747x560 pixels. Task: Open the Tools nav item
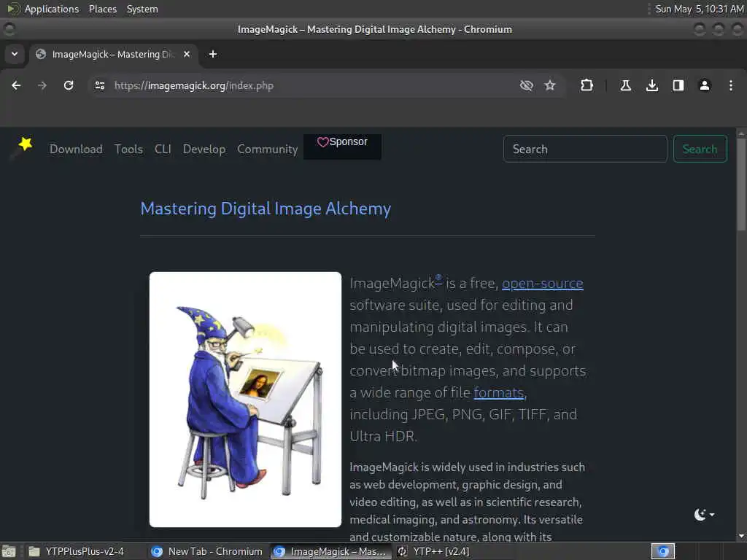click(x=128, y=149)
